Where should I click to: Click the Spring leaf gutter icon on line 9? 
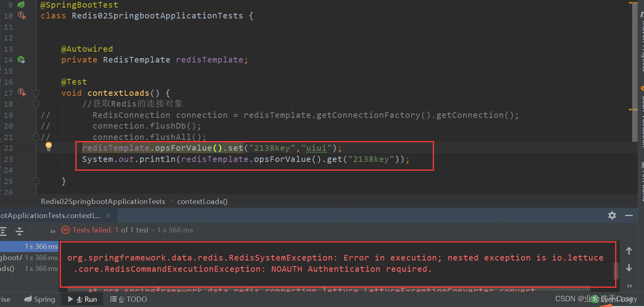[x=21, y=4]
